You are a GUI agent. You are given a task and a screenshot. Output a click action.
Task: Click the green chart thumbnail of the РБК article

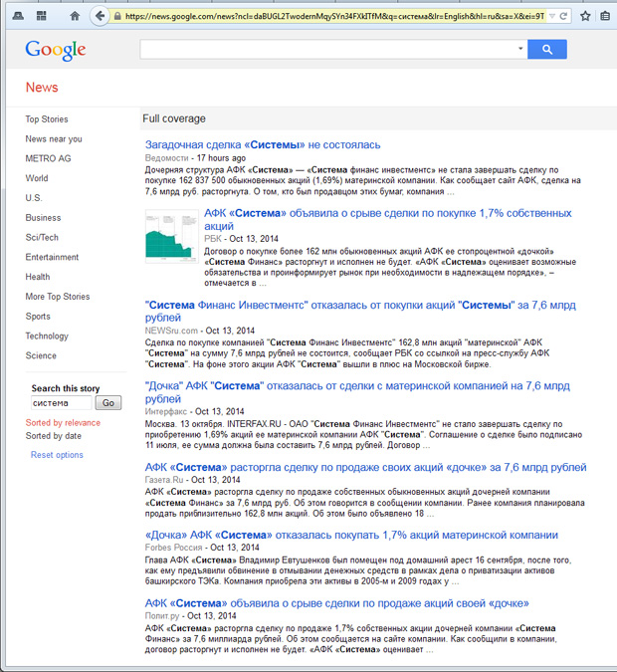(x=172, y=236)
